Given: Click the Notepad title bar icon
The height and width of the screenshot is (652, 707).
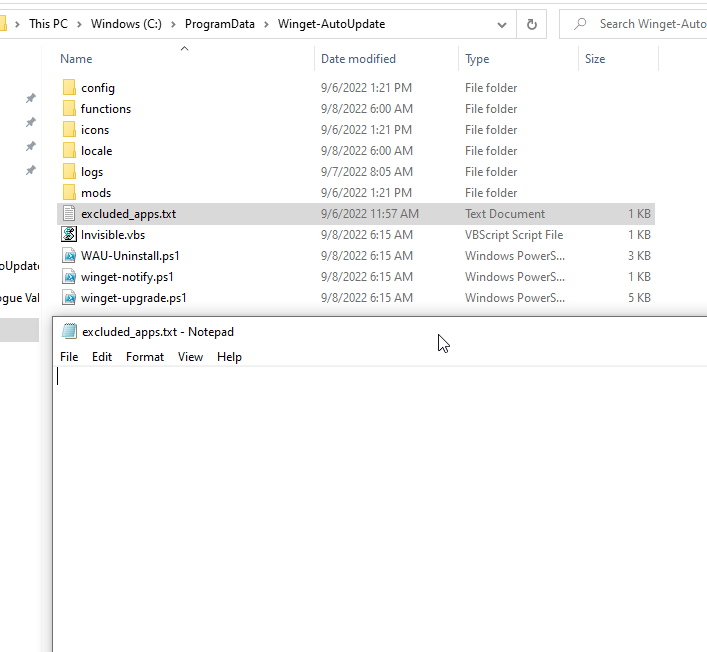Looking at the screenshot, I should click(x=69, y=331).
